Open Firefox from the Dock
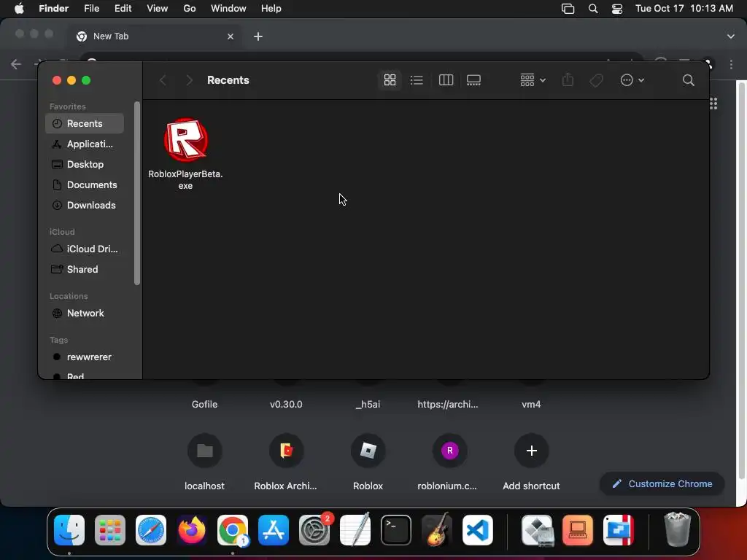Viewport: 747px width, 560px height. [192, 530]
